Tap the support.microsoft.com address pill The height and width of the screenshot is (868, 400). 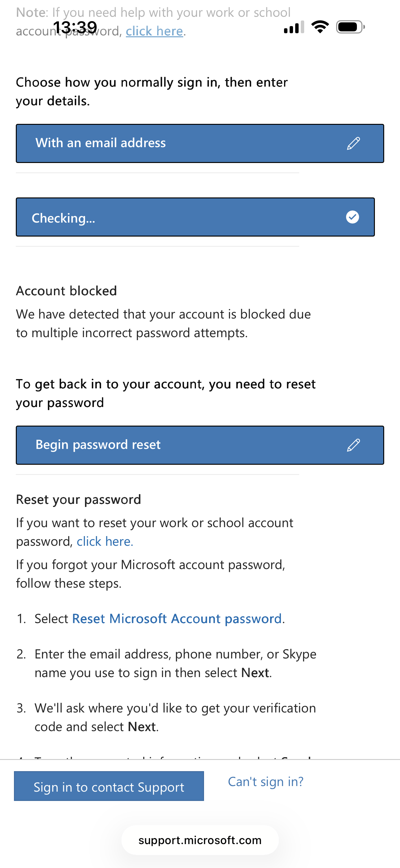tap(200, 840)
